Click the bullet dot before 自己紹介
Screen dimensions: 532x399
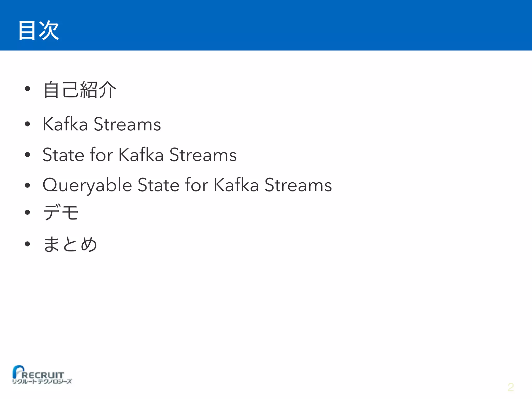(x=28, y=89)
